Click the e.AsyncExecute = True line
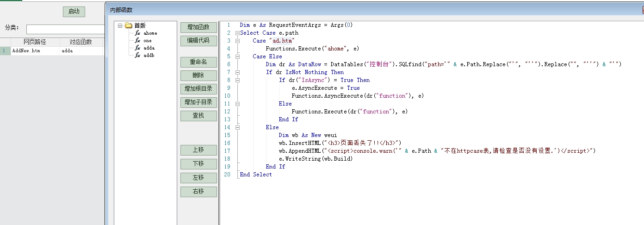 pyautogui.click(x=325, y=88)
